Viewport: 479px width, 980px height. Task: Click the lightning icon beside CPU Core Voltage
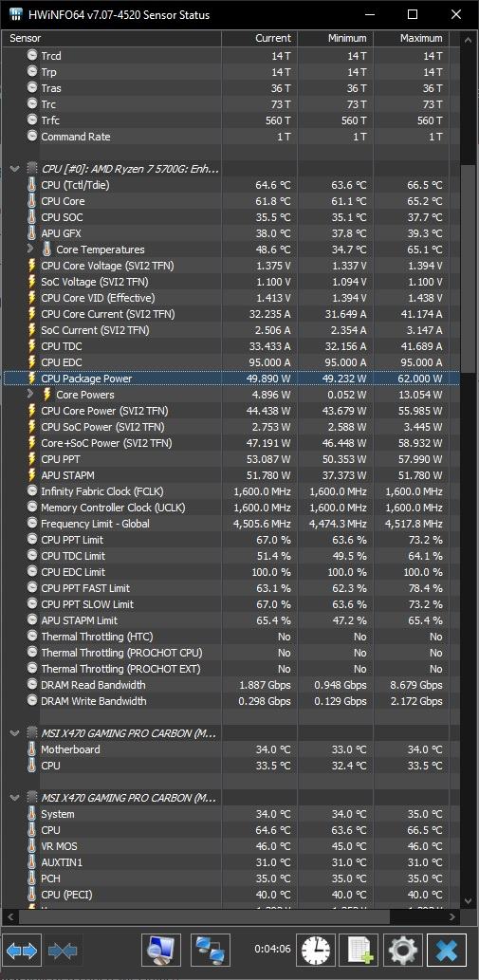(32, 266)
